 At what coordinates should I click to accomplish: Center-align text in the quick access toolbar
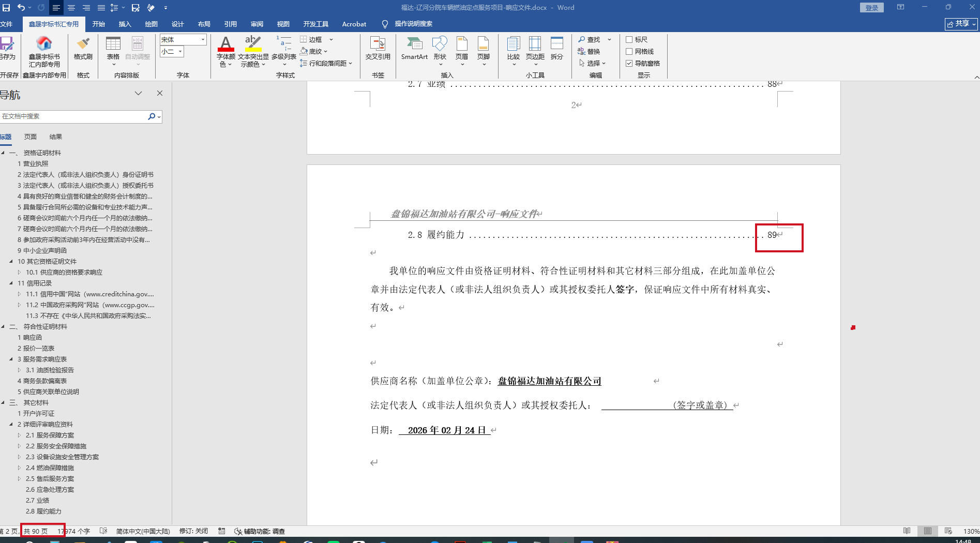coord(71,8)
